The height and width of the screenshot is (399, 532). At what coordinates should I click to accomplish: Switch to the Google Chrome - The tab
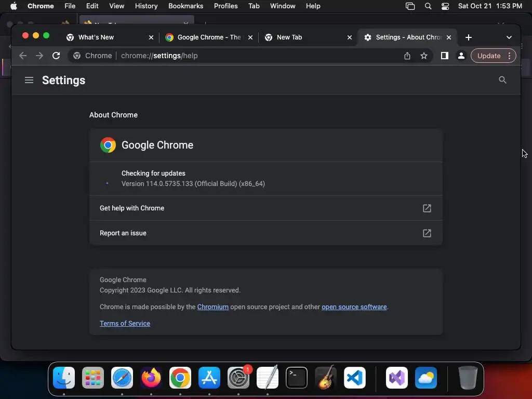click(208, 37)
